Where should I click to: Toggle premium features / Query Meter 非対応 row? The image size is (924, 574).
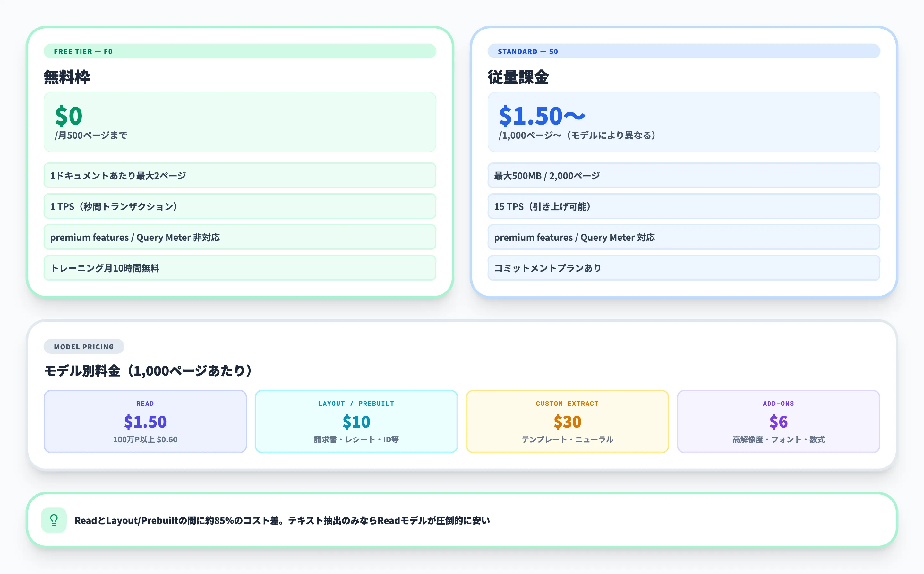240,237
